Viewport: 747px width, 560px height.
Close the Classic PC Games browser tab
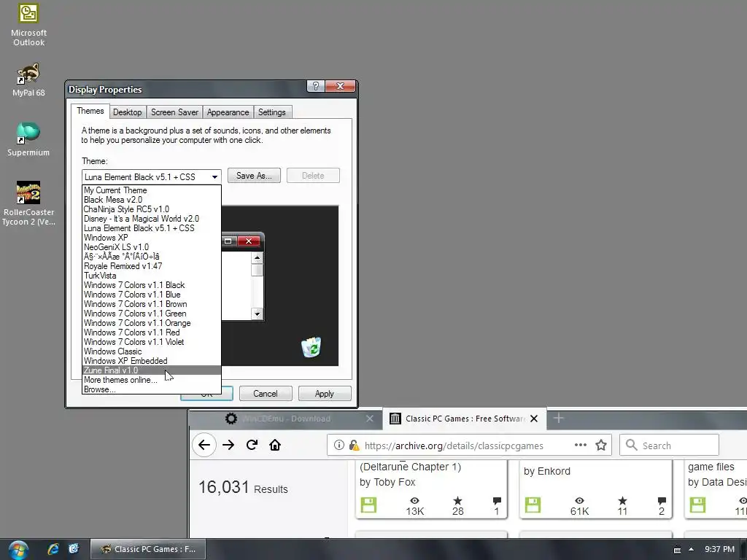[534, 419]
